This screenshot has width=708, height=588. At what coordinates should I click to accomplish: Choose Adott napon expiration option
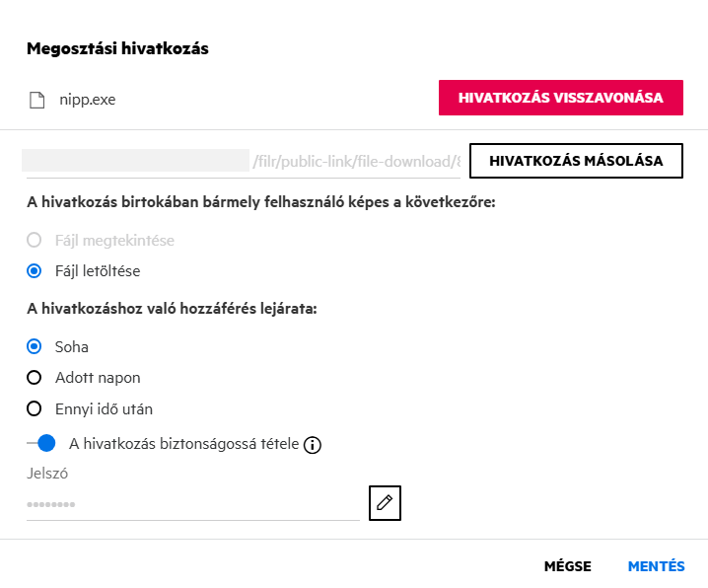point(35,377)
